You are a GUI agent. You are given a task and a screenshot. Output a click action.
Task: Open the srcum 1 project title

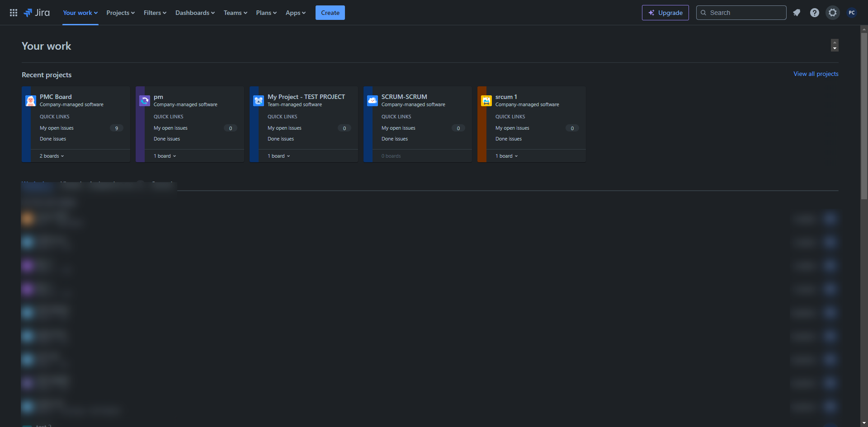(x=506, y=97)
